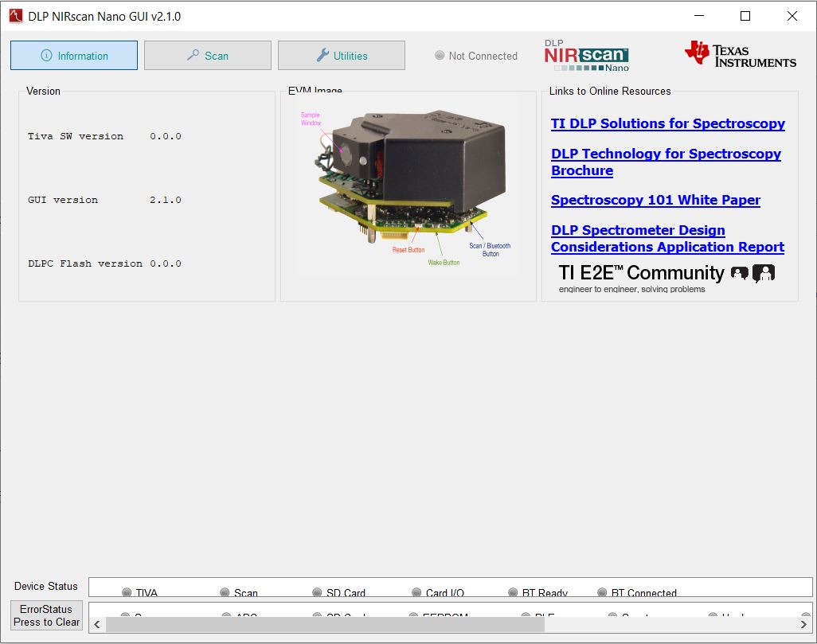Click ErrorStatus Press to Clear button

tap(46, 615)
